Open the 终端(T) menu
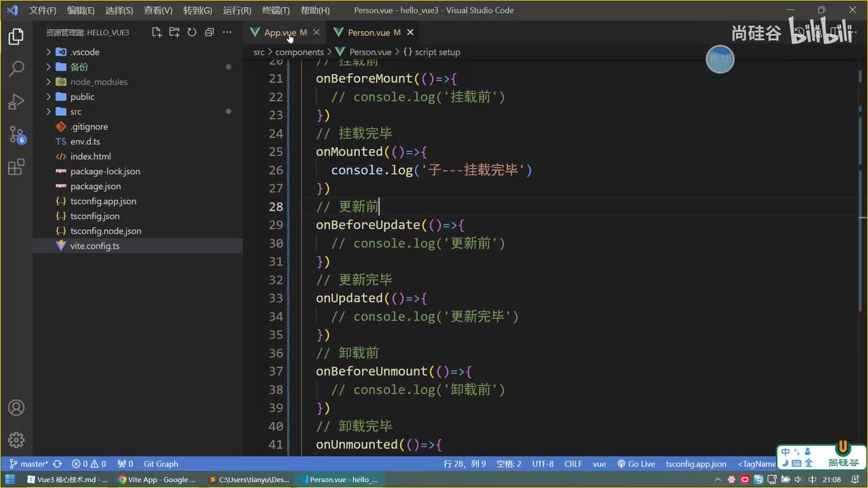Image resolution: width=868 pixels, height=488 pixels. pos(275,10)
